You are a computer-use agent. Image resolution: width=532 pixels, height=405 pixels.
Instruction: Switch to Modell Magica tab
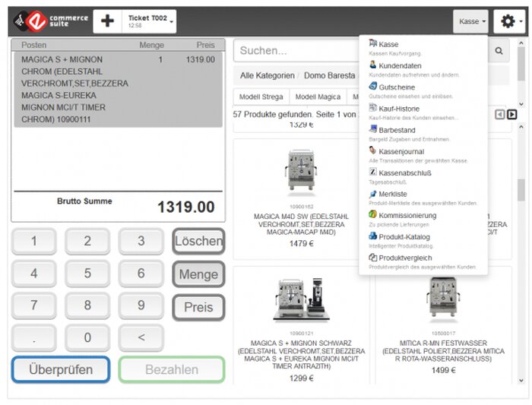[x=318, y=97]
